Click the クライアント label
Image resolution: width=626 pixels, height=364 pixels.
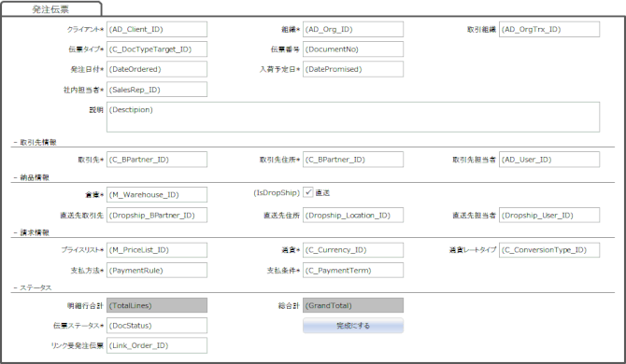click(x=85, y=30)
